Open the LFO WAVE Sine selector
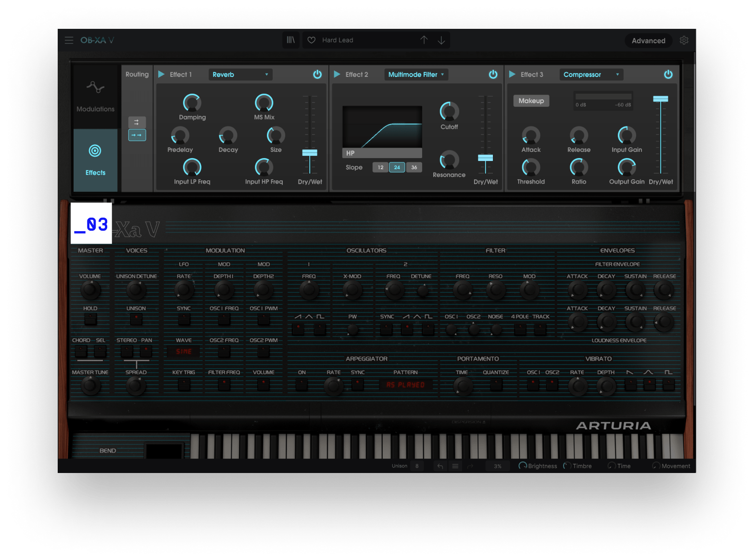Image resolution: width=754 pixels, height=560 pixels. click(184, 351)
